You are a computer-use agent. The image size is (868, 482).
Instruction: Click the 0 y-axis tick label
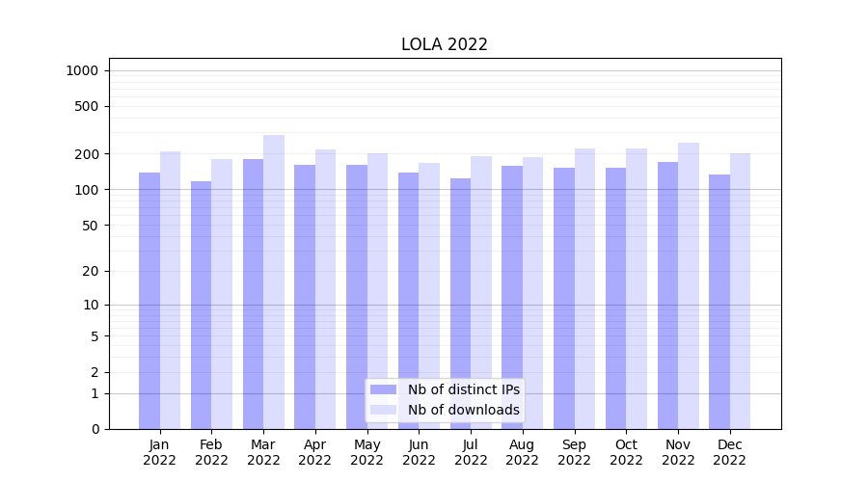tap(95, 429)
